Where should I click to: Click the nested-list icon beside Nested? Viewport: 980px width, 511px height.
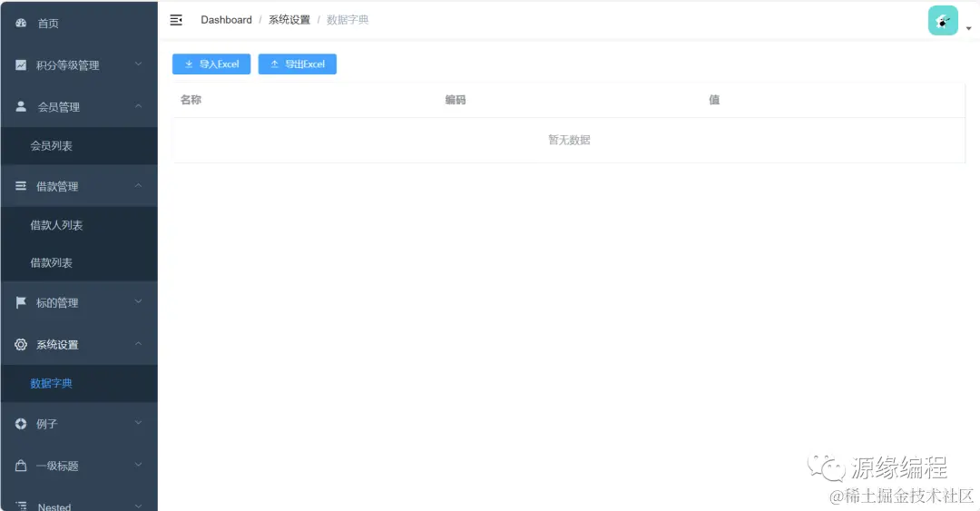point(21,506)
